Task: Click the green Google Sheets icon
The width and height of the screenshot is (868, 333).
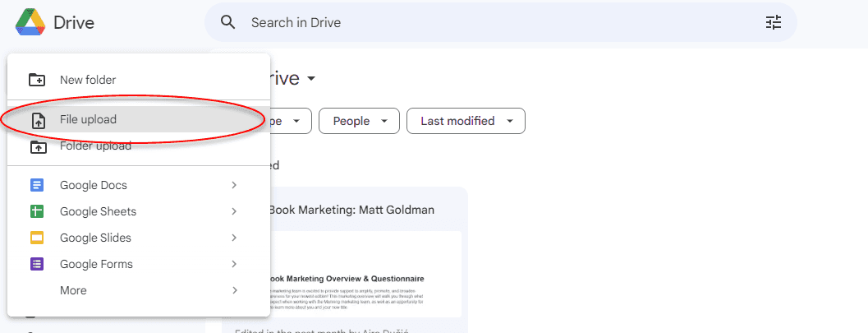Action: click(x=37, y=211)
